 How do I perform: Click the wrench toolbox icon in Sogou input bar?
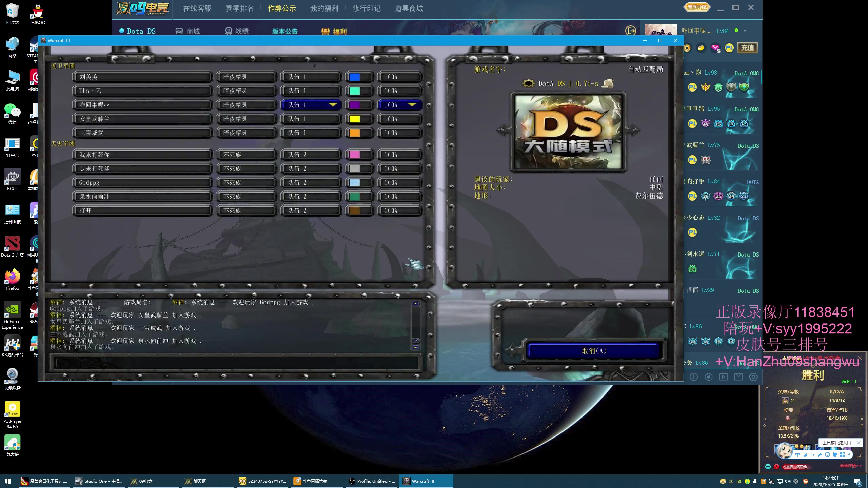[x=820, y=455]
